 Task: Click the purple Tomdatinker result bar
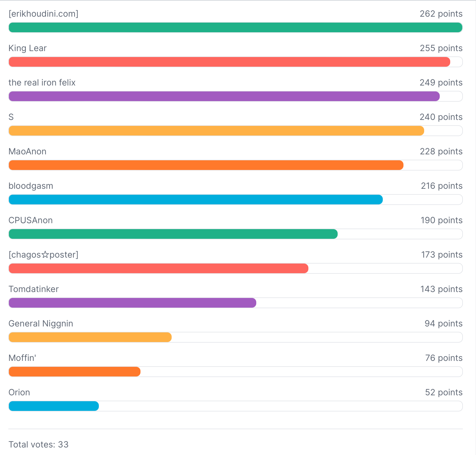132,303
